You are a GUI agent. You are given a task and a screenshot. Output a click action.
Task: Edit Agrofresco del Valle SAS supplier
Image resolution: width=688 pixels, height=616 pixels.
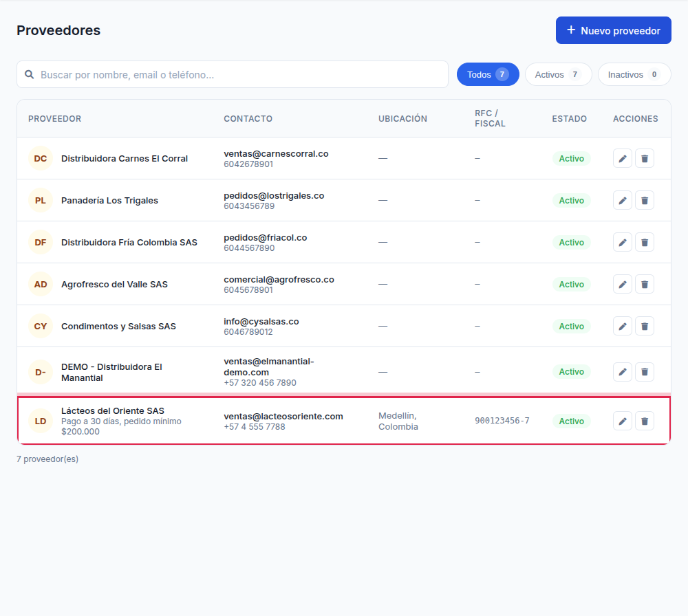coord(622,284)
